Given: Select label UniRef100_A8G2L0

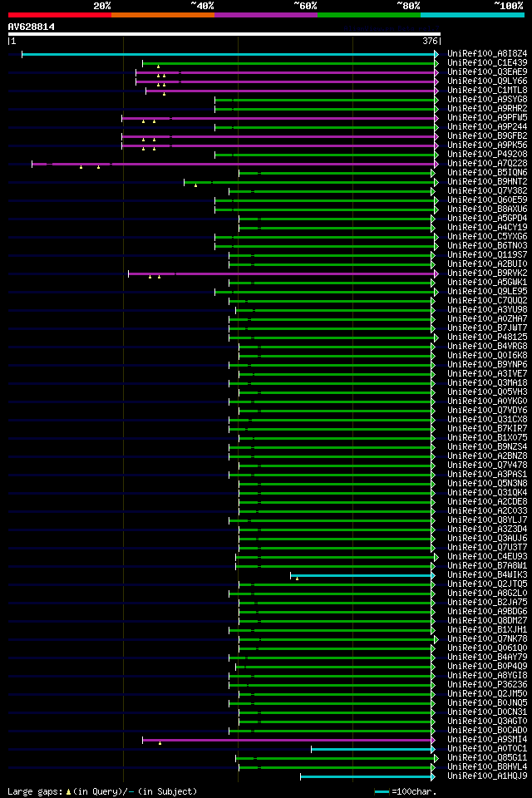Looking at the screenshot, I should coord(487,594).
